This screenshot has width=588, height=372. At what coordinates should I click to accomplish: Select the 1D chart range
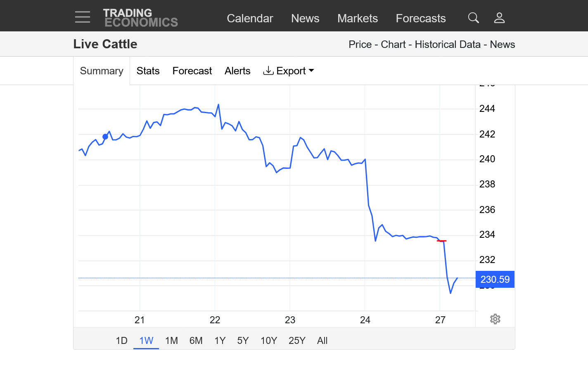point(121,341)
